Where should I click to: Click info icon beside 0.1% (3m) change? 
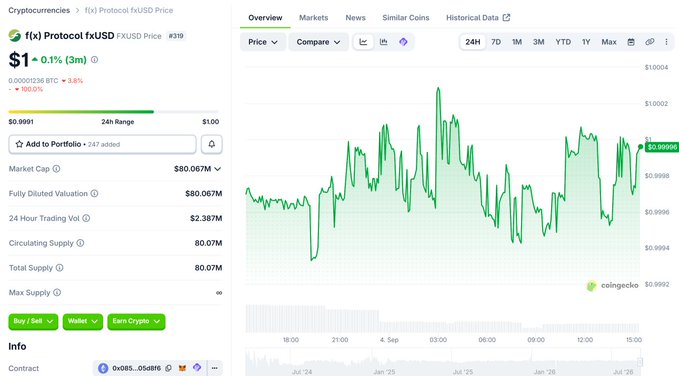pyautogui.click(x=94, y=60)
